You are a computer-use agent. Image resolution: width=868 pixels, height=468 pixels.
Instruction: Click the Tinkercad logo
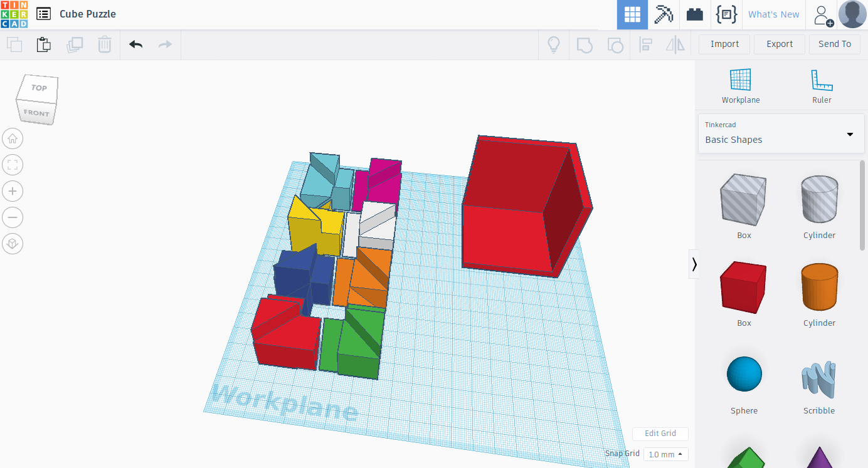pos(14,14)
